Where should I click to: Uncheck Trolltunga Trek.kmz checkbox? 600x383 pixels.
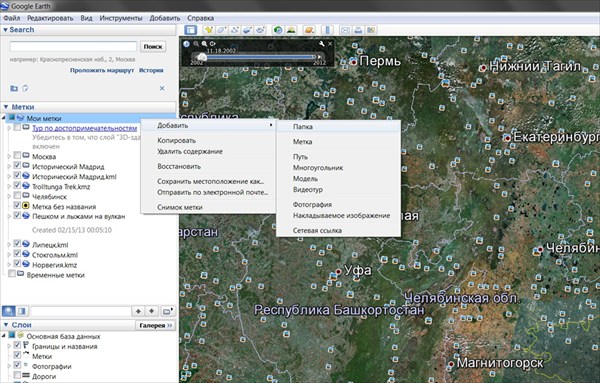(x=17, y=185)
